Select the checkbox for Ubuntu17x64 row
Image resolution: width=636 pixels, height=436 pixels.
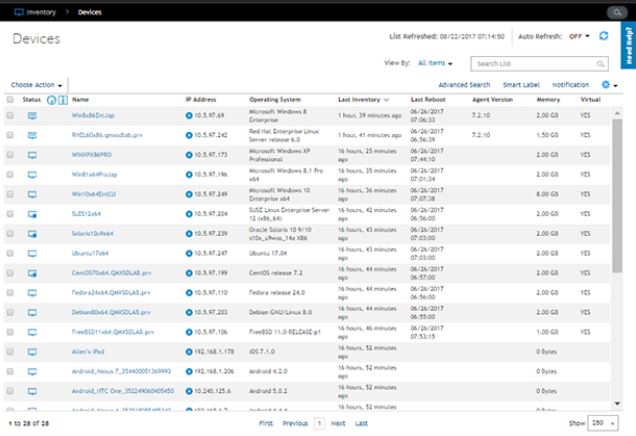pos(10,253)
